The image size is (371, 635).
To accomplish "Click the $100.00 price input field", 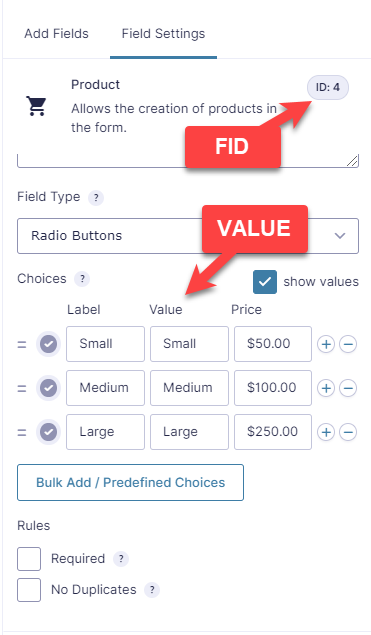I will 273,388.
